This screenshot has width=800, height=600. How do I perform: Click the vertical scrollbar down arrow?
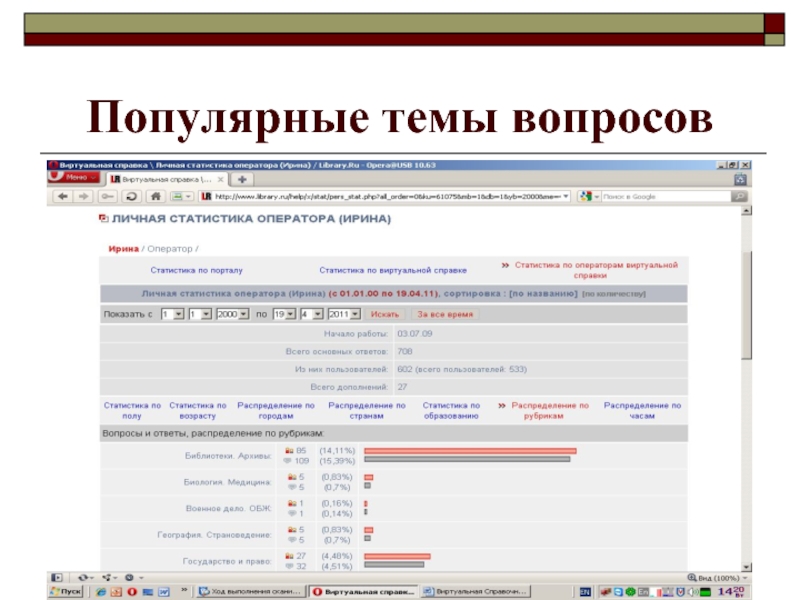click(746, 567)
